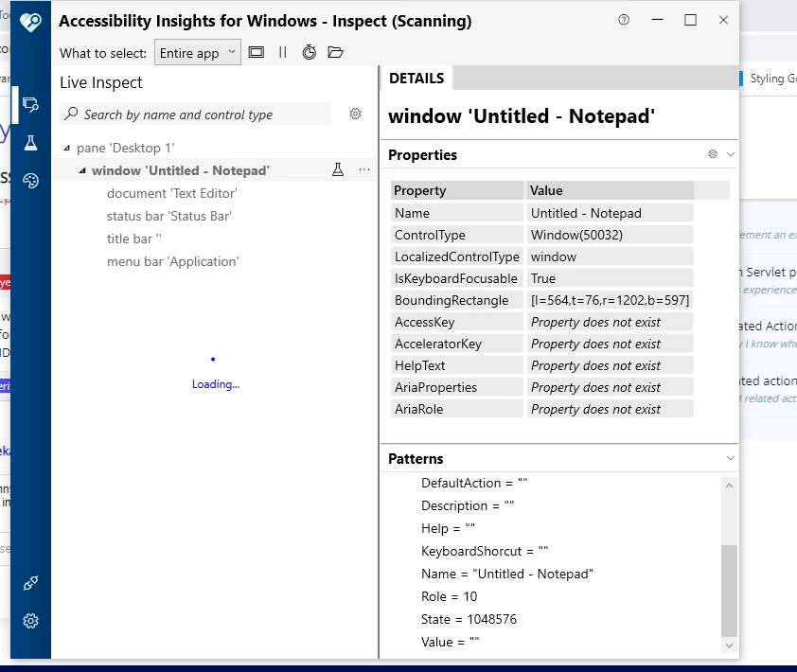Viewport: 797px width, 672px height.
Task: Click the 'State = 1048576' pattern entry
Action: pyautogui.click(x=469, y=619)
